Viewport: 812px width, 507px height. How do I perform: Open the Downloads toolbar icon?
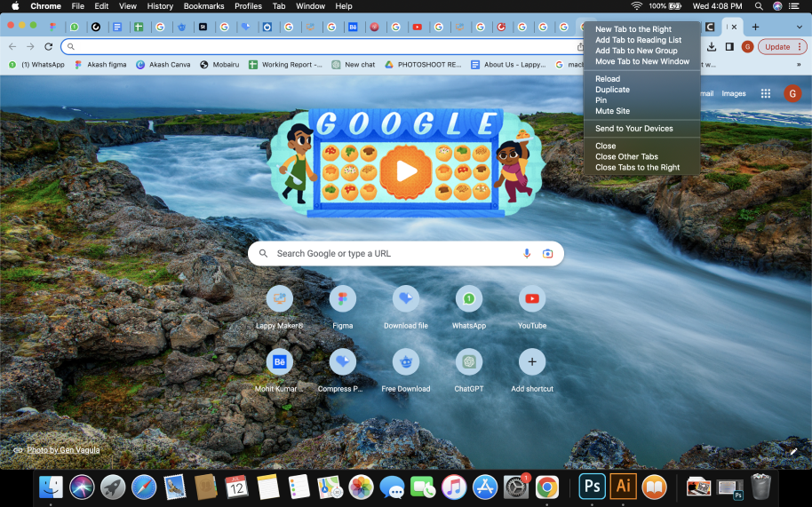tap(712, 46)
